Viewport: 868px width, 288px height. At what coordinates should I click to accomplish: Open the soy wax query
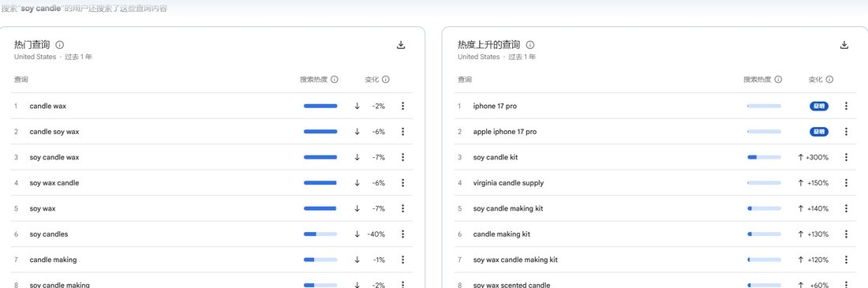click(x=43, y=209)
